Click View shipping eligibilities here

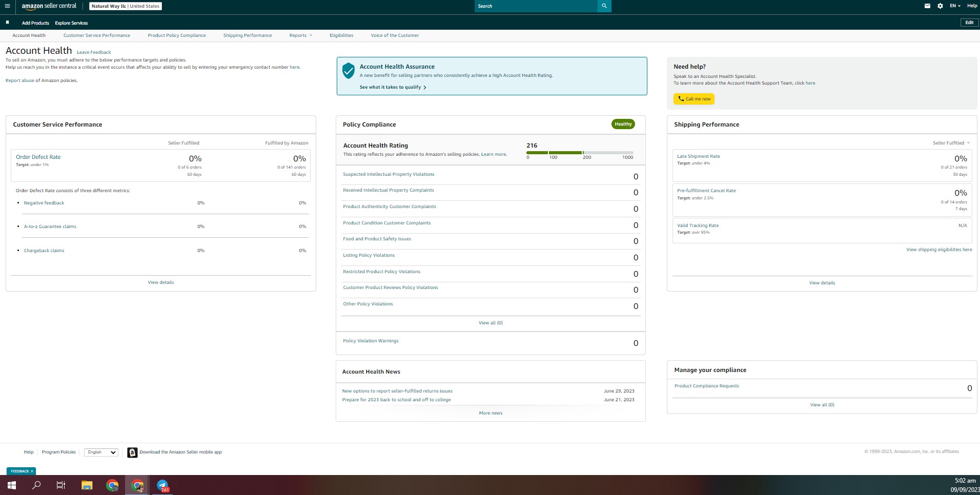(939, 250)
